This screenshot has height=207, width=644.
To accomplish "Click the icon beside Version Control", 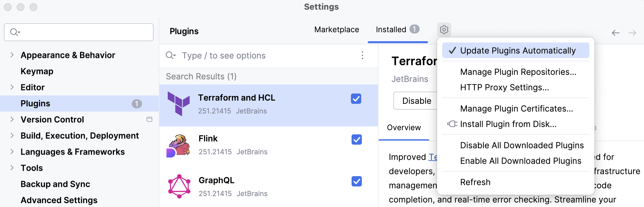I will [149, 119].
